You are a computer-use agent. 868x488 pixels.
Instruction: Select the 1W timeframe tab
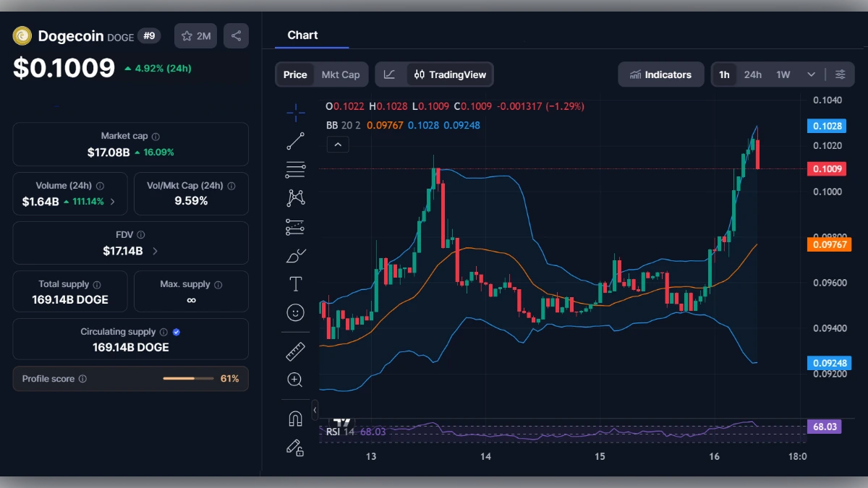[x=781, y=74]
